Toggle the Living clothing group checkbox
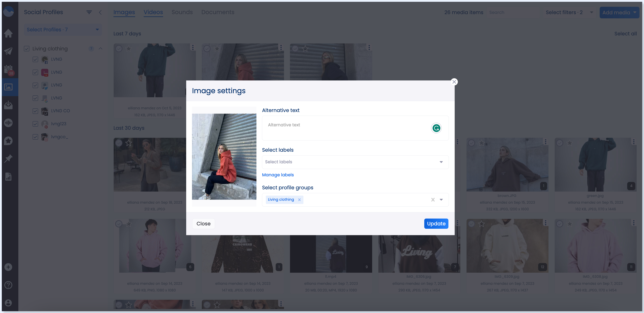 pos(27,49)
